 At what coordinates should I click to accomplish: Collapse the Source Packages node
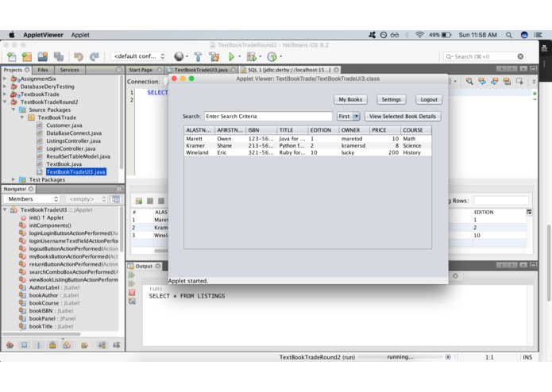pyautogui.click(x=14, y=110)
